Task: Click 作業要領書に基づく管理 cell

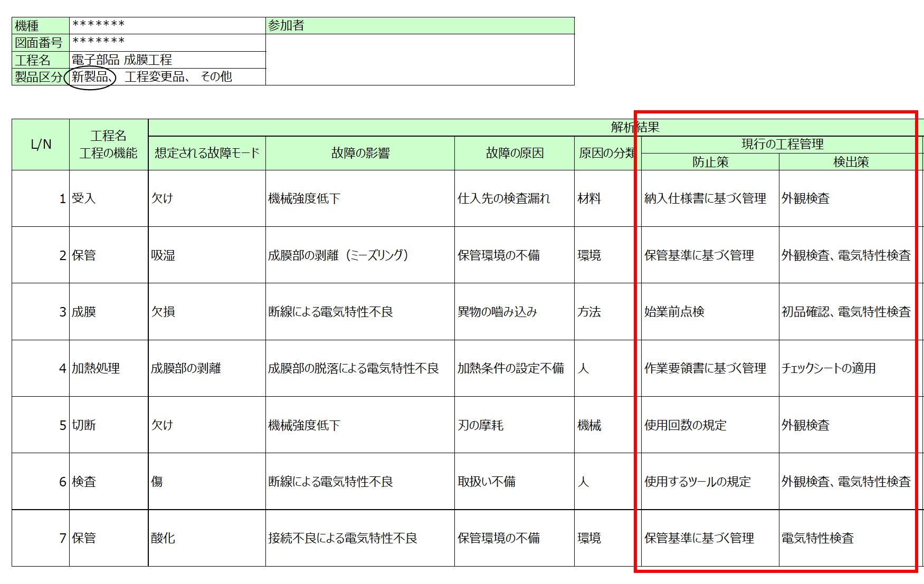Action: 710,368
